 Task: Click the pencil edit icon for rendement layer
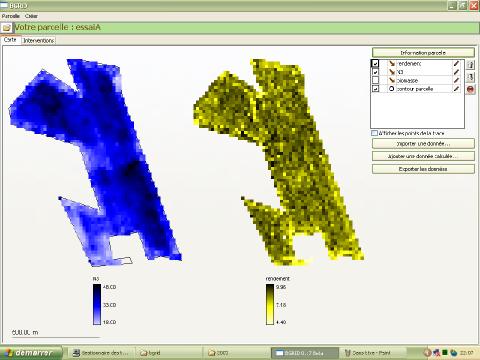click(x=456, y=63)
